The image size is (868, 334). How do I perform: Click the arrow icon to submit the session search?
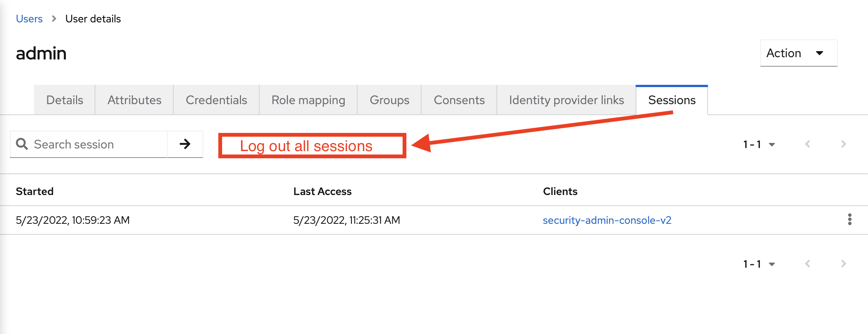185,144
